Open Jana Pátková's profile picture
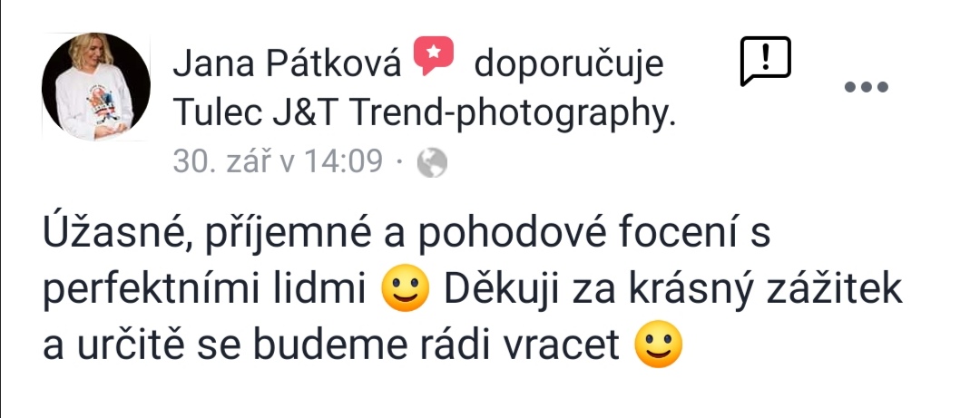Image resolution: width=980 pixels, height=418 pixels. click(96, 86)
